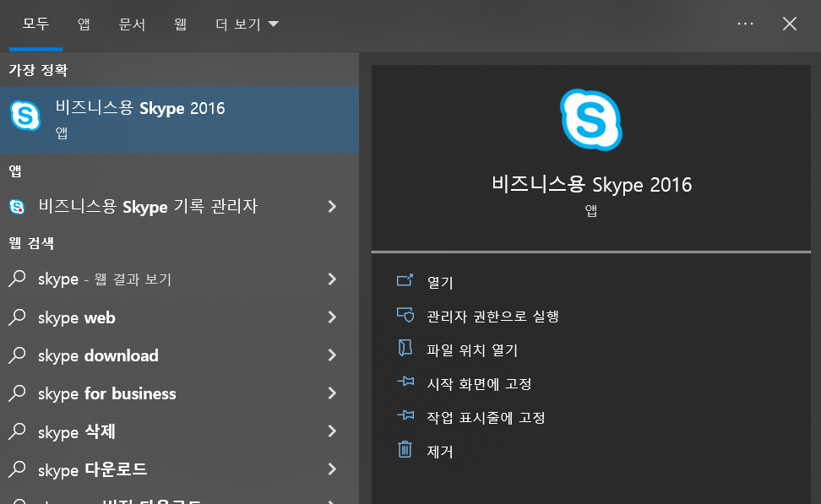Select the skype web suggestion

click(x=179, y=317)
